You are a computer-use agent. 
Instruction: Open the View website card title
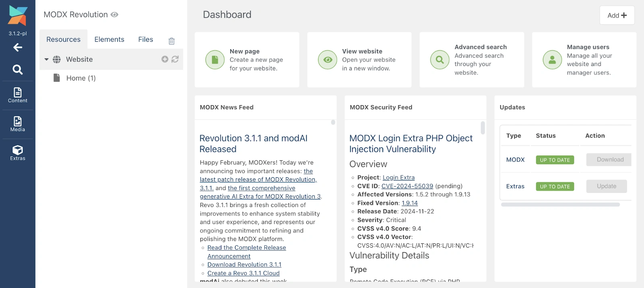pos(362,52)
